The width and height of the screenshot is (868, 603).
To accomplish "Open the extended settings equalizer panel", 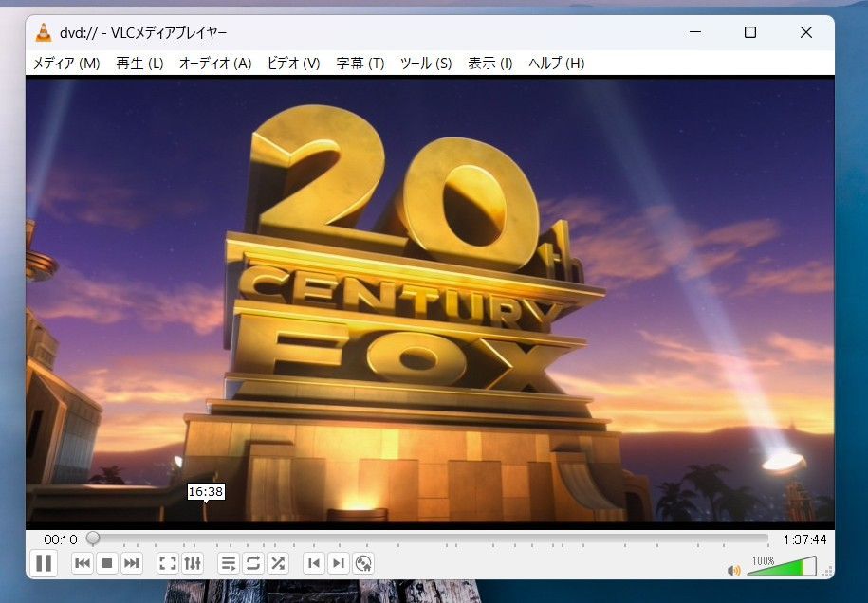I will pyautogui.click(x=193, y=564).
